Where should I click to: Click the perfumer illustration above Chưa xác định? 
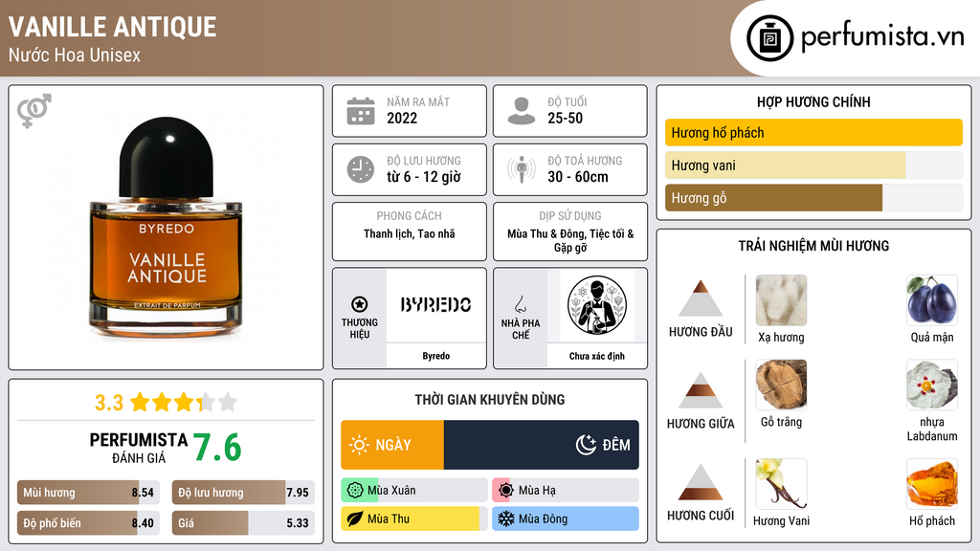(597, 305)
